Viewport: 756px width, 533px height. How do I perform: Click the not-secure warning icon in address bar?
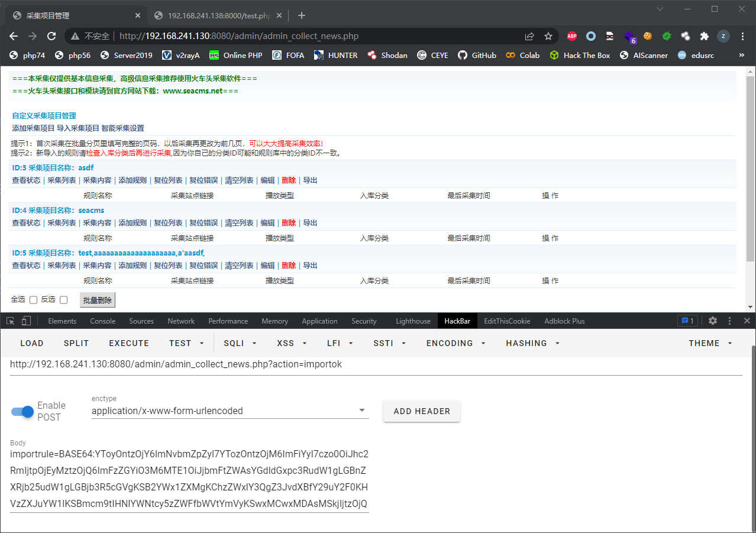75,36
